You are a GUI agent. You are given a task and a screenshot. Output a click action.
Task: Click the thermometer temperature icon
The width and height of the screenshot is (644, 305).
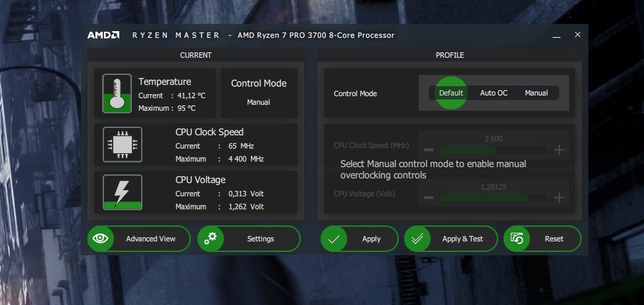[117, 93]
